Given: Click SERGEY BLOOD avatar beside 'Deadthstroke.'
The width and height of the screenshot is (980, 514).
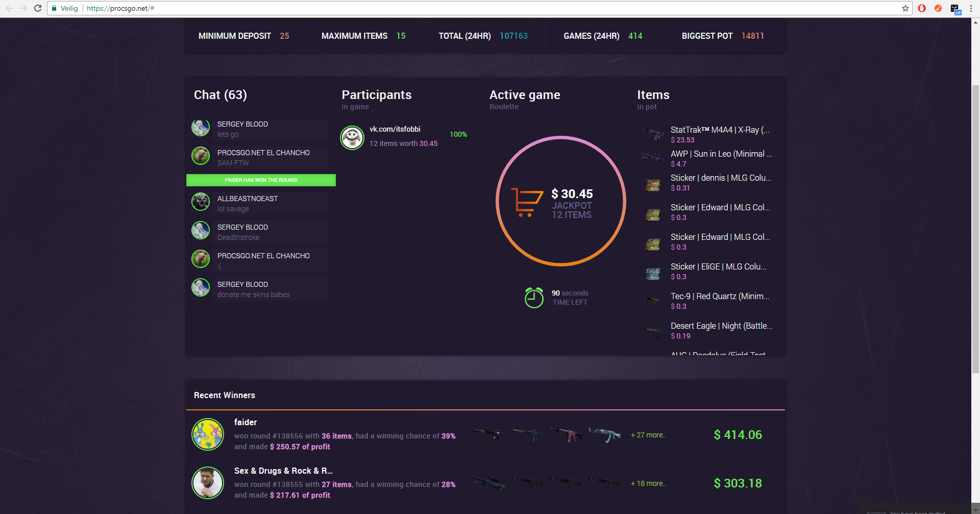Looking at the screenshot, I should coord(201,230).
